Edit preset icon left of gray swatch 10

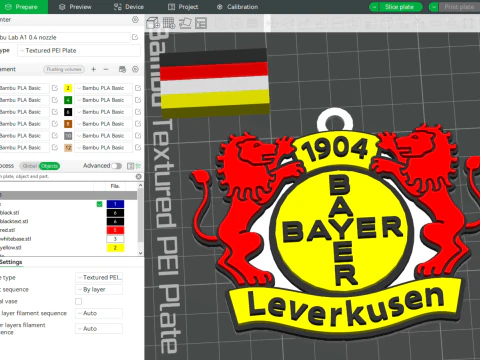click(55, 136)
